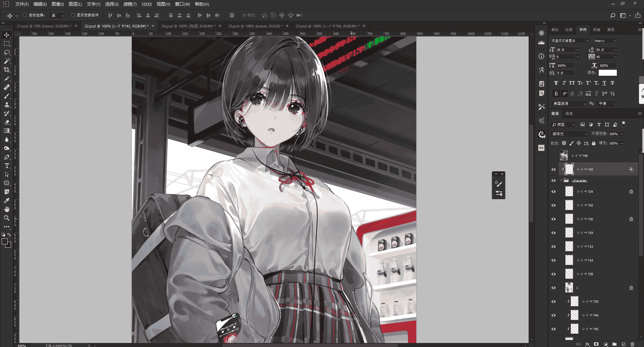Open the 美国英语 language dropdown

pos(569,104)
